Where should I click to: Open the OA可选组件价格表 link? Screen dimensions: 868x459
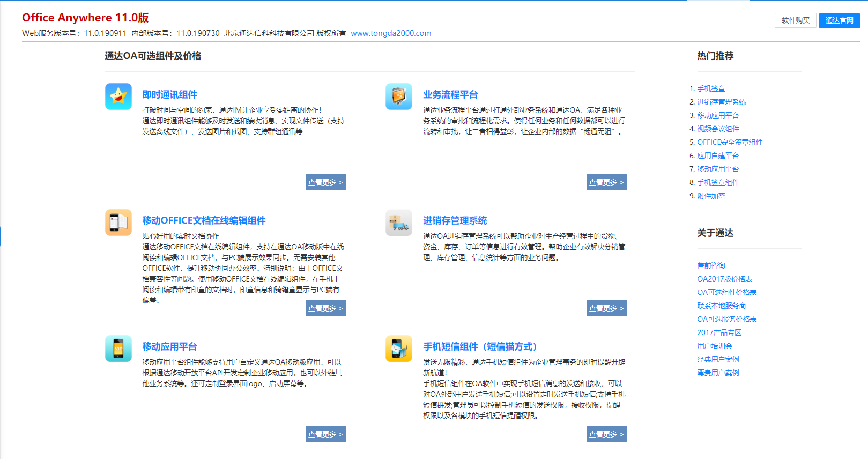[x=726, y=292]
